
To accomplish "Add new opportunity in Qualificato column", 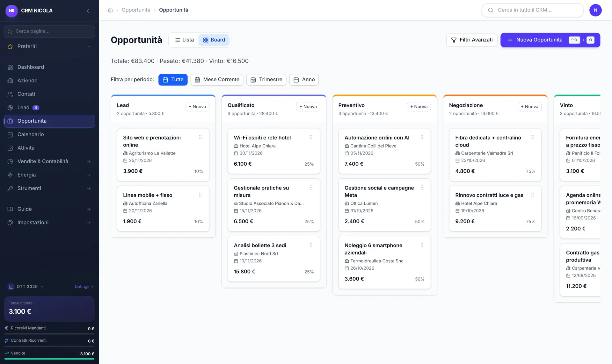I will [308, 107].
